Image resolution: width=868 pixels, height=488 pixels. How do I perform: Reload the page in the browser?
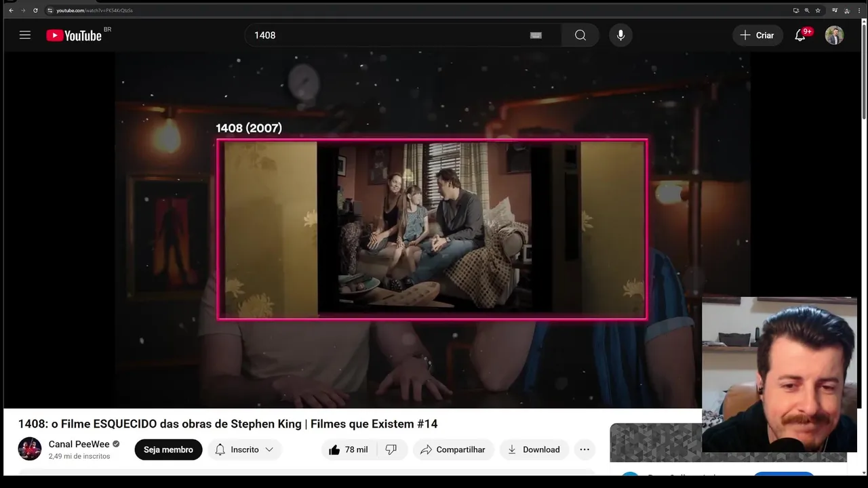[x=35, y=10]
